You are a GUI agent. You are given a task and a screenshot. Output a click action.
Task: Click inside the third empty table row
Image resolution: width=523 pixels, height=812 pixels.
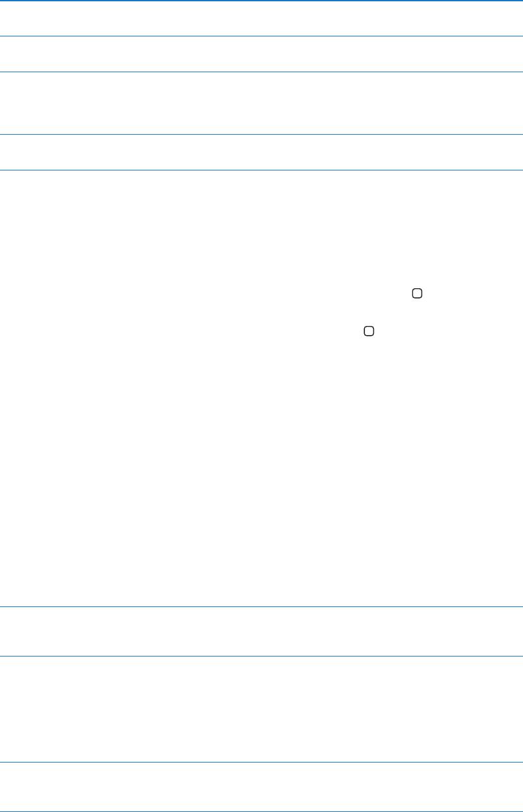[x=261, y=103]
